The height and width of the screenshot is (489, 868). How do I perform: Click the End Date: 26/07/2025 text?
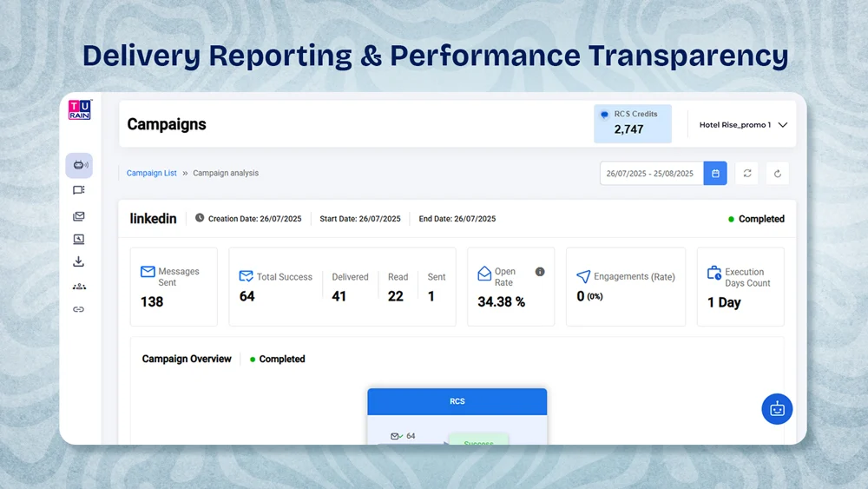tap(457, 219)
